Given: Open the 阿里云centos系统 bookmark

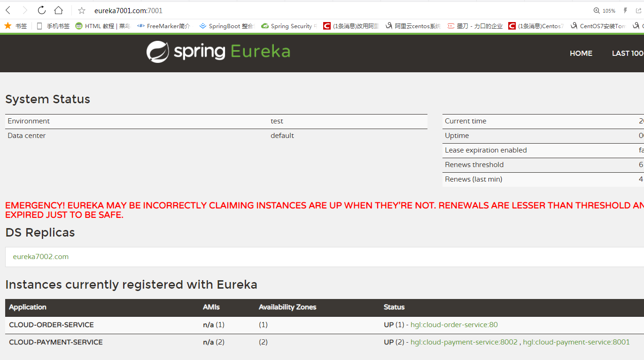Looking at the screenshot, I should click(413, 26).
